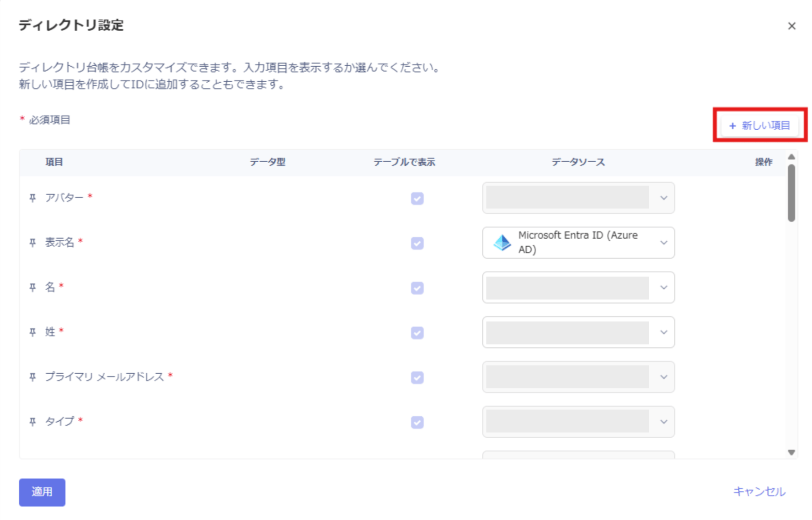
Task: Toggle テーブルで表示 checkbox for 表示名
Action: point(417,243)
